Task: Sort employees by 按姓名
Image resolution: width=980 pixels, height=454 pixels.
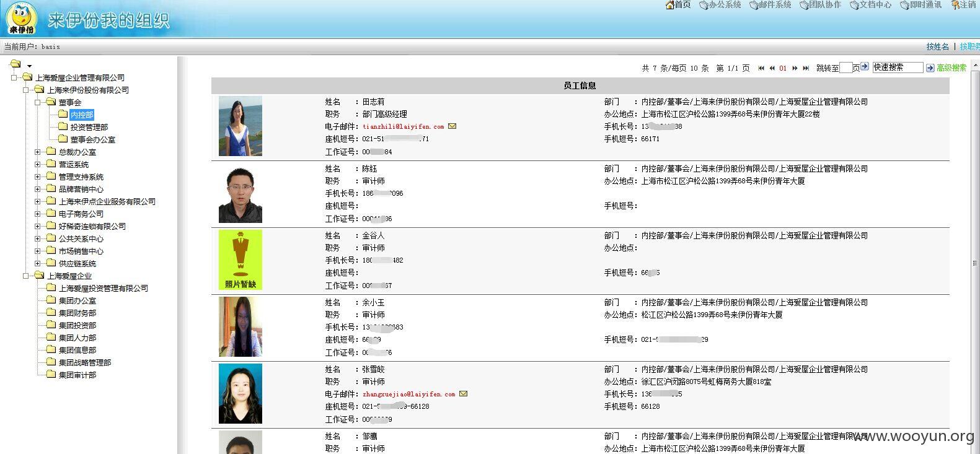Action: click(x=938, y=46)
